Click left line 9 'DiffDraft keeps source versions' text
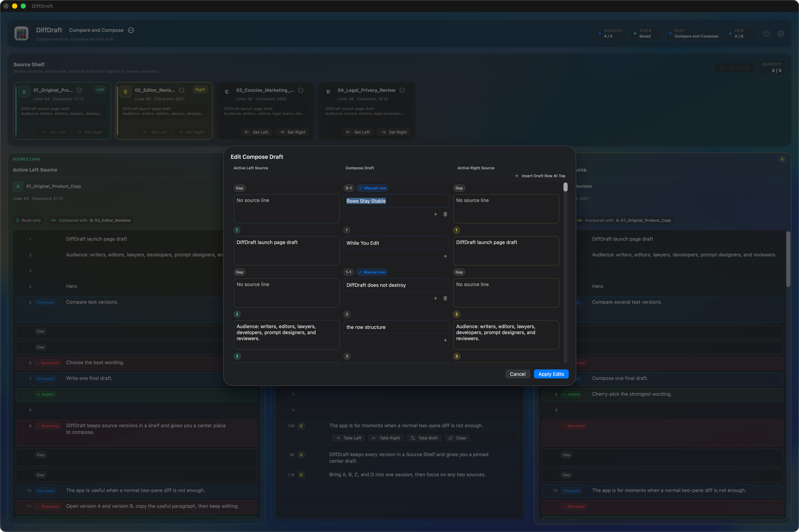This screenshot has width=799, height=532. coord(146,429)
